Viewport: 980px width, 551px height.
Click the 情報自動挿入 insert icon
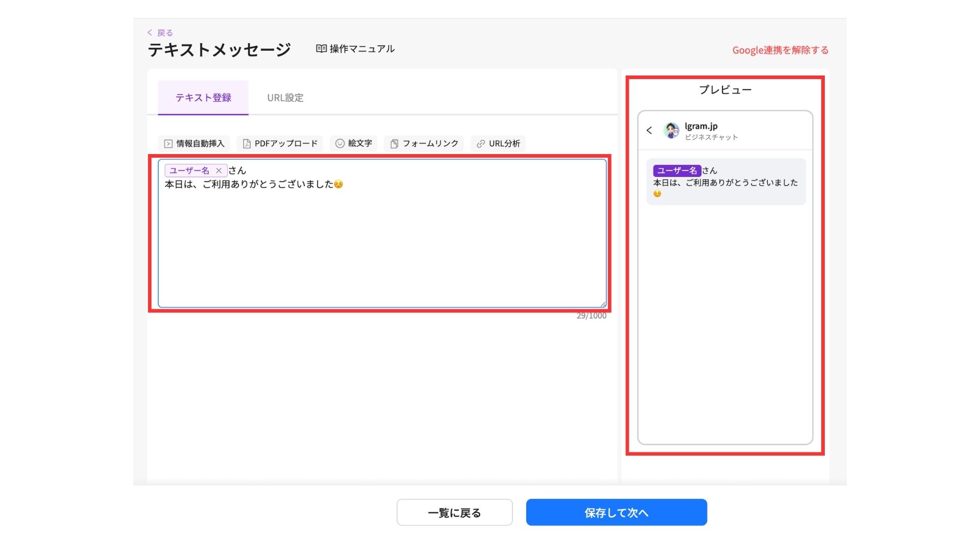(168, 144)
